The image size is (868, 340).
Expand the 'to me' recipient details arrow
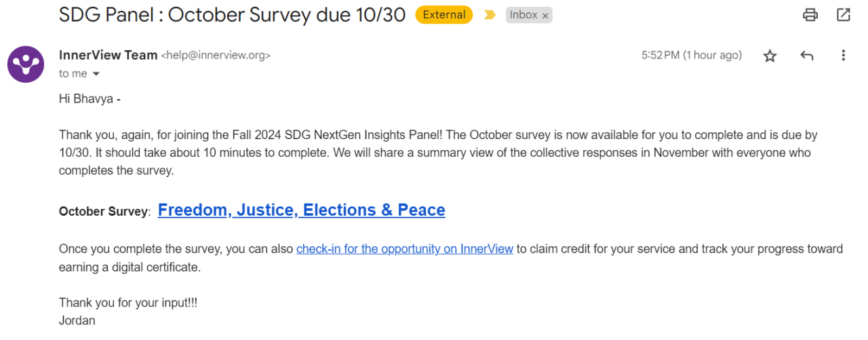pos(96,74)
